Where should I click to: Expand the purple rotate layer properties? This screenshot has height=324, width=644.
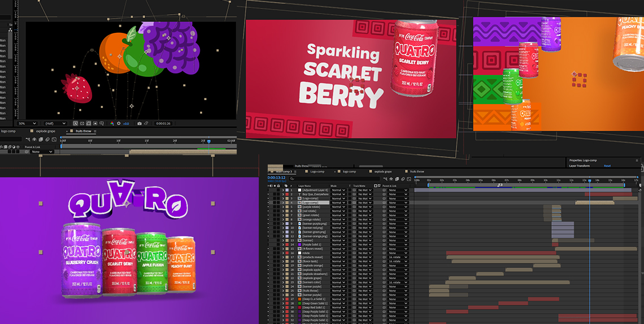pyautogui.click(x=284, y=208)
